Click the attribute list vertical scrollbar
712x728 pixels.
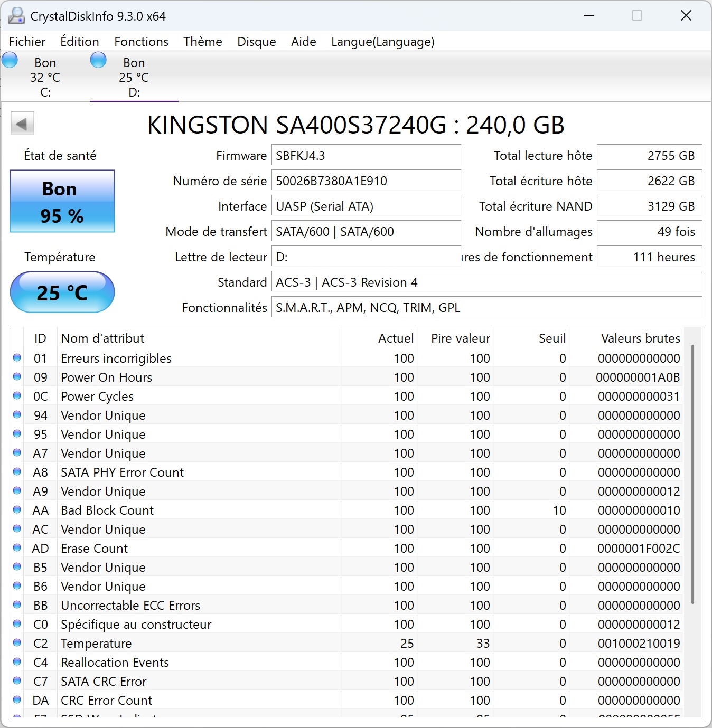coord(692,474)
